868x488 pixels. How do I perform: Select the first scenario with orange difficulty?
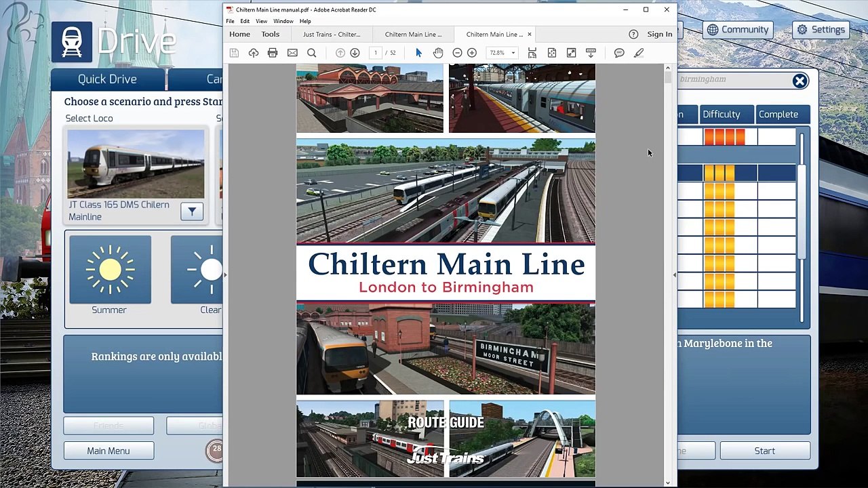[x=736, y=138]
